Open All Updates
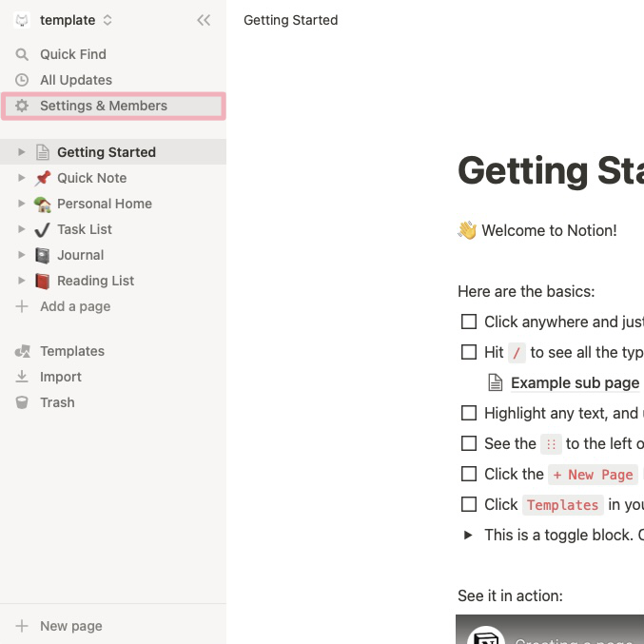The width and height of the screenshot is (644, 644). click(113, 80)
